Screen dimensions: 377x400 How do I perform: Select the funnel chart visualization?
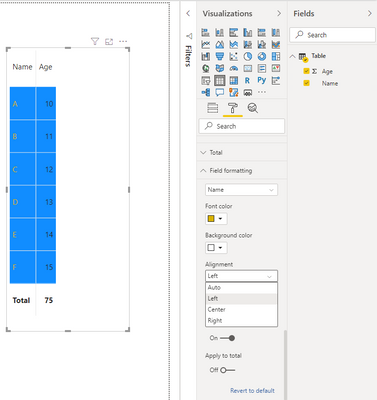[220, 57]
